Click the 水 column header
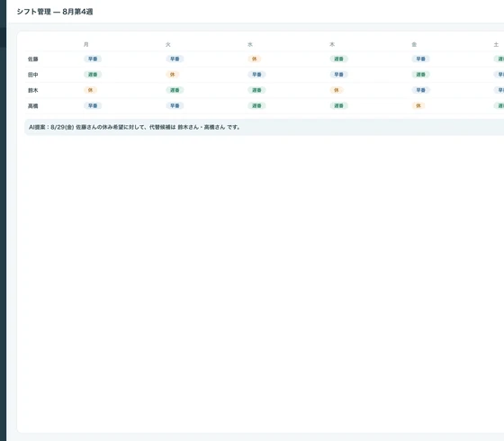 point(250,44)
